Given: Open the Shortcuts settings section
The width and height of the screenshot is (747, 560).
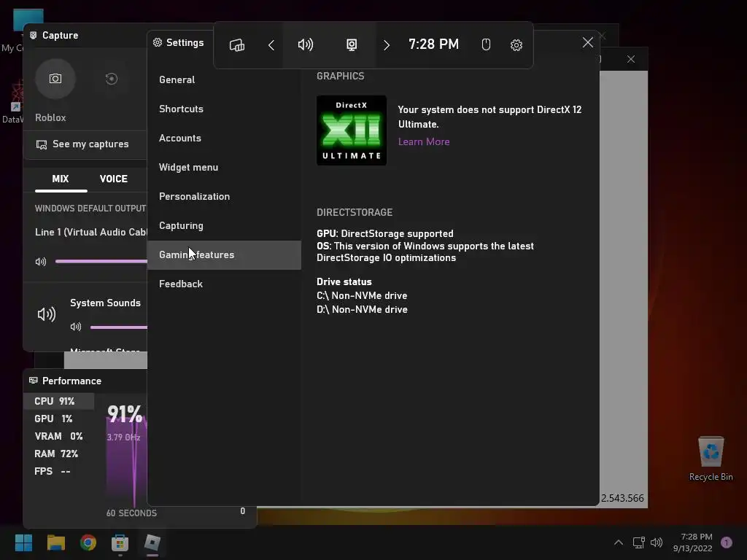Looking at the screenshot, I should (x=224, y=109).
